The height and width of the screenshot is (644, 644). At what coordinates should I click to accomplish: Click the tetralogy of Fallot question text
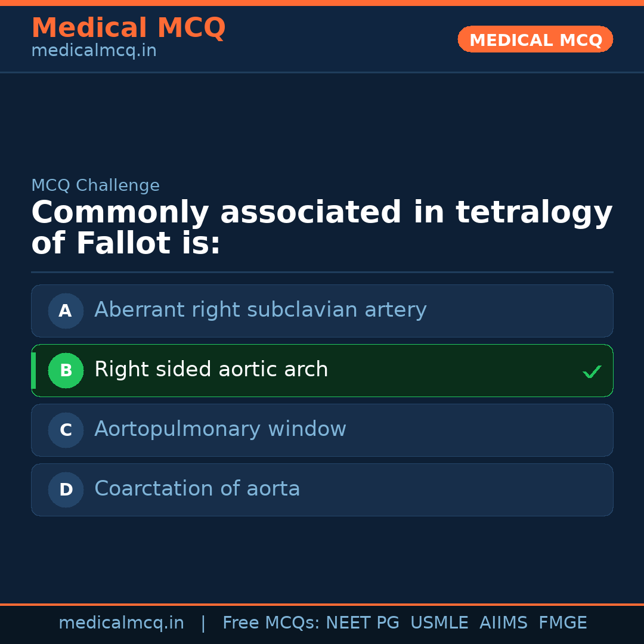[321, 228]
